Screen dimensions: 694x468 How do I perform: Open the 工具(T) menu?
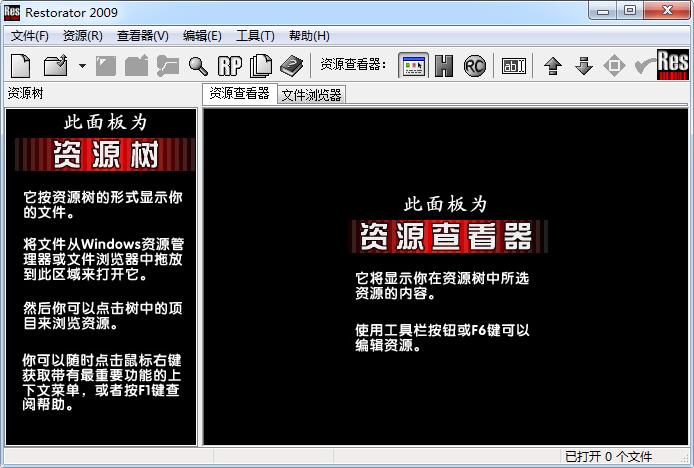pos(255,35)
